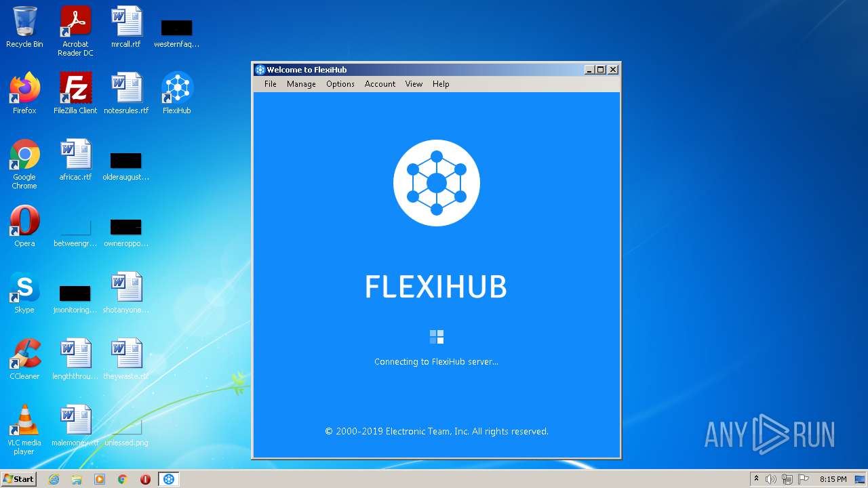Open the volume control tray icon

coord(771,479)
